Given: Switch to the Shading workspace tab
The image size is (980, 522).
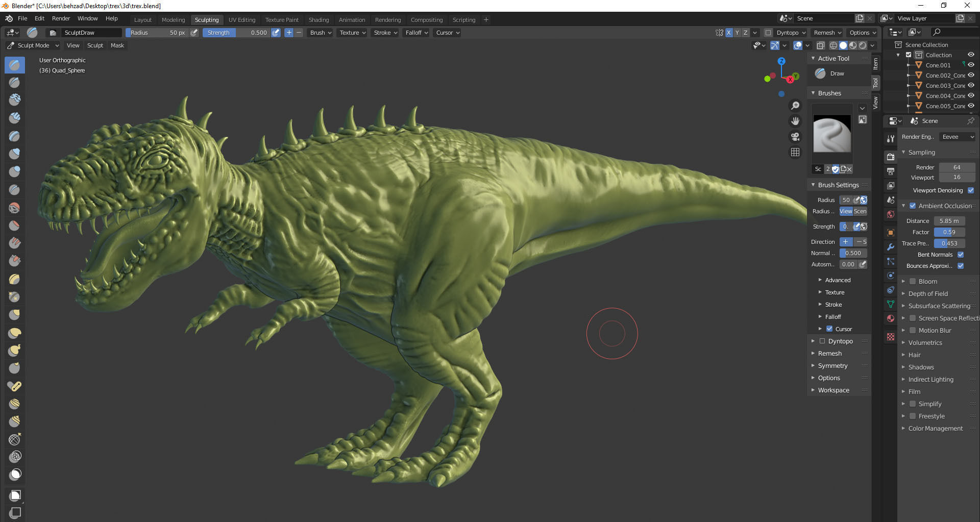Looking at the screenshot, I should (x=318, y=20).
